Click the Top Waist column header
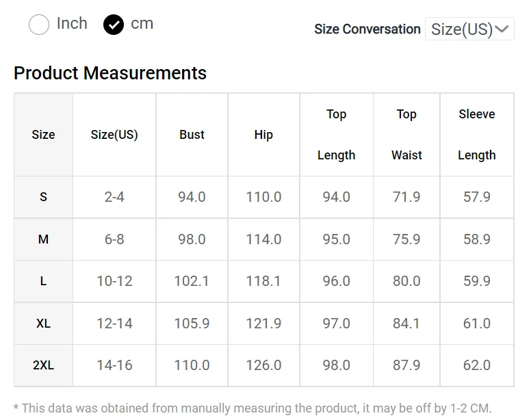The width and height of the screenshot is (531, 420). pyautogui.click(x=406, y=135)
